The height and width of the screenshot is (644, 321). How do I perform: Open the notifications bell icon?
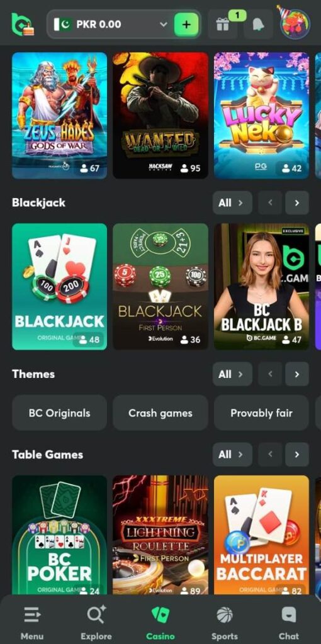[258, 25]
